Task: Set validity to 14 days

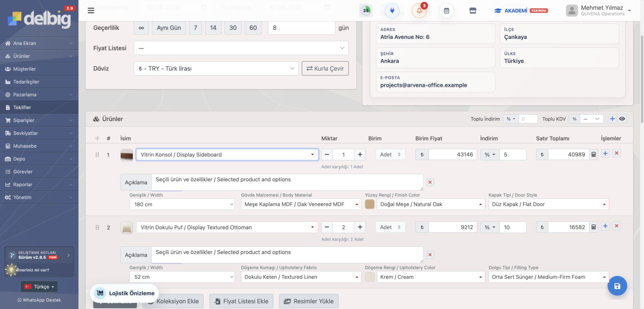Action: (x=213, y=28)
